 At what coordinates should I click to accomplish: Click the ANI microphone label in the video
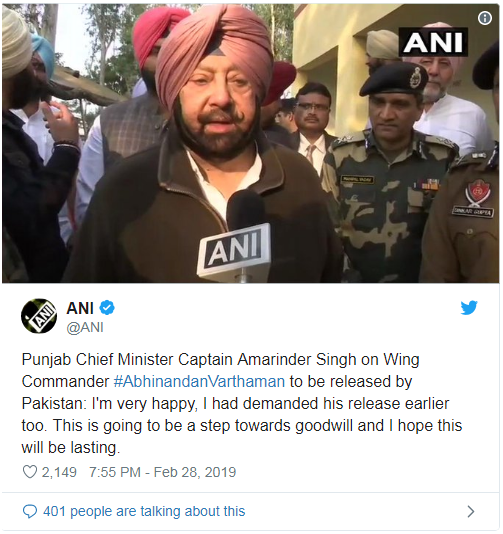coord(235,248)
